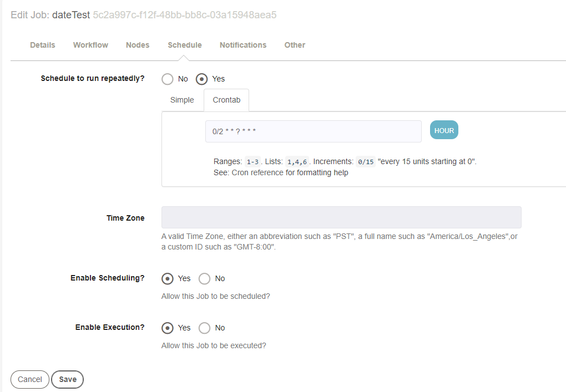Select Yes for Schedule to run repeatedly
This screenshot has width=566, height=392.
click(x=201, y=79)
